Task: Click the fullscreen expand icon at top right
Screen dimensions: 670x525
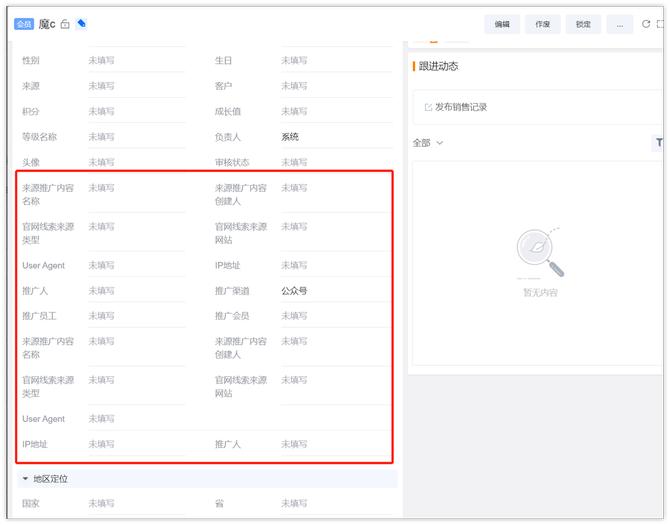Action: click(x=660, y=24)
